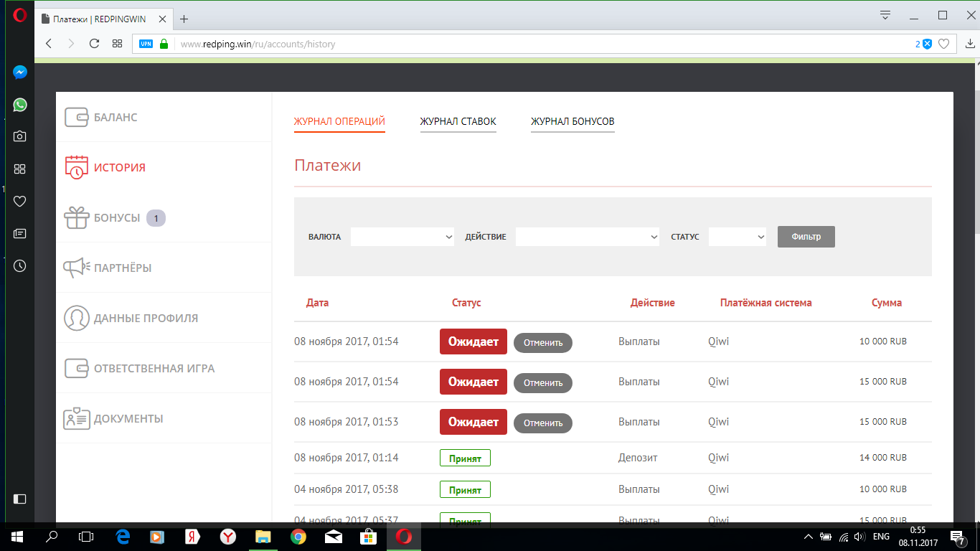Viewport: 980px width, 551px height.
Task: Click the Ответственная игра wallet icon
Action: point(76,368)
